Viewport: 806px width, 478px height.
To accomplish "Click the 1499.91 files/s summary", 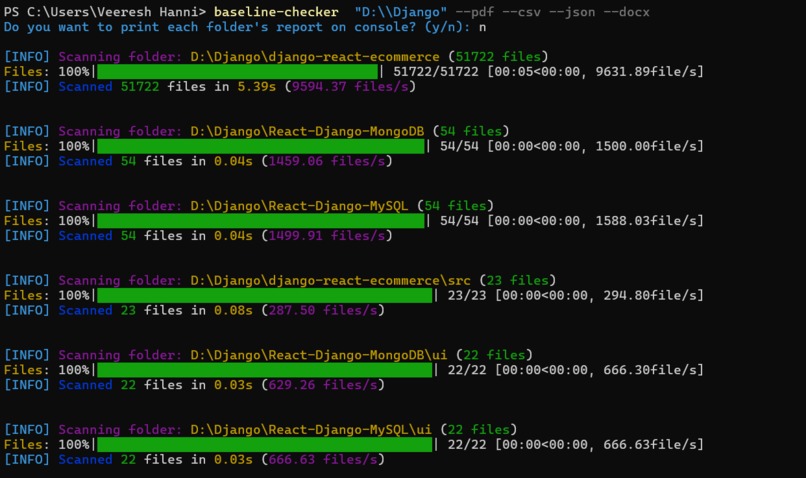I will [327, 235].
